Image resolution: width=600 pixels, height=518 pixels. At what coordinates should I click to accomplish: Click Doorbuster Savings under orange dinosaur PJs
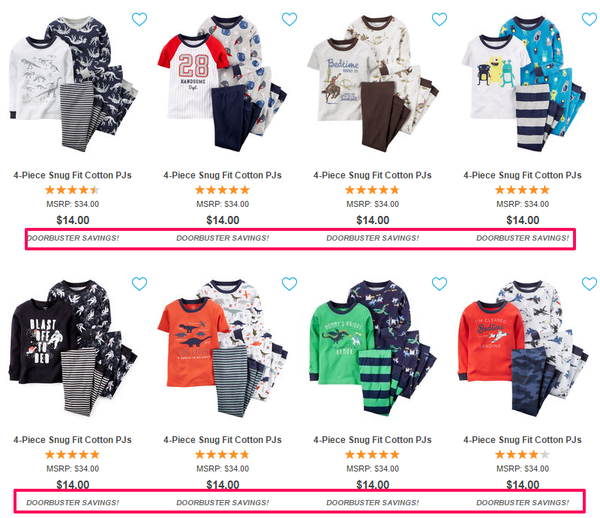[222, 503]
